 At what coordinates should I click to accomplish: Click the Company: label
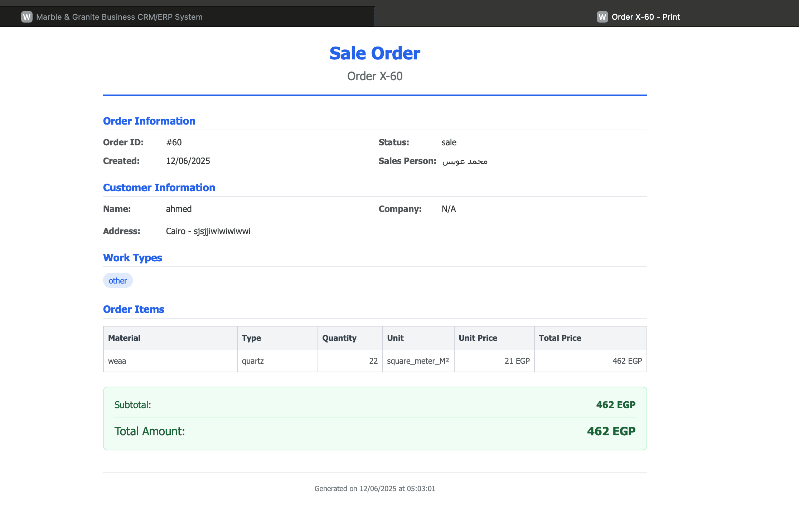click(400, 209)
